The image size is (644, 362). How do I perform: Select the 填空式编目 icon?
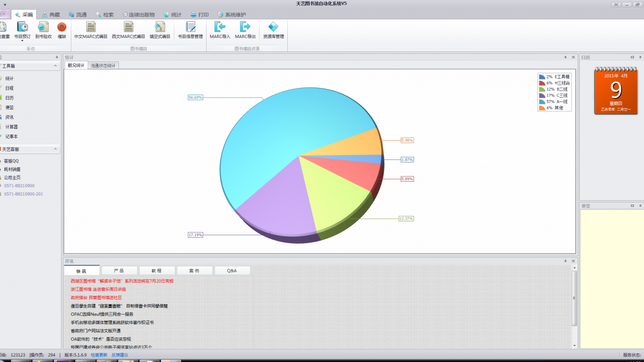[160, 28]
